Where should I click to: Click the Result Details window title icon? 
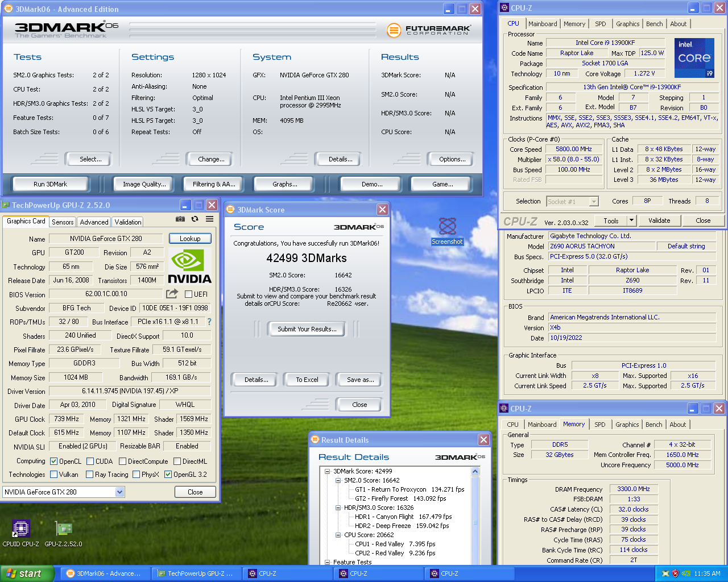[315, 440]
